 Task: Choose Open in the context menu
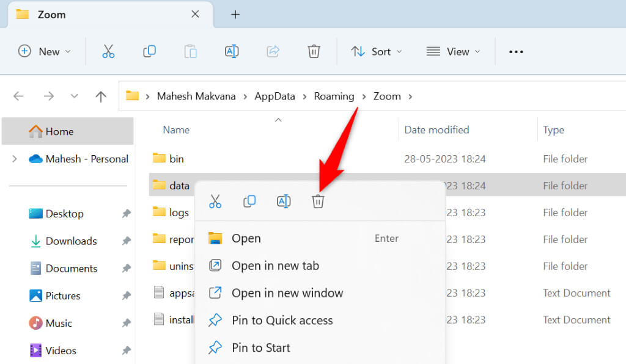320,238
